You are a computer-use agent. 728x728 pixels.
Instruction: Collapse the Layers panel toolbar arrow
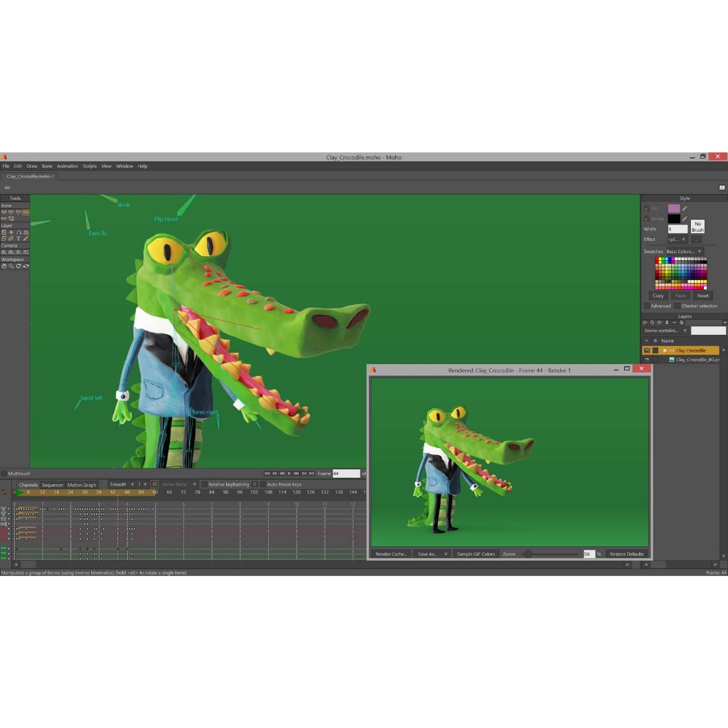[x=724, y=322]
